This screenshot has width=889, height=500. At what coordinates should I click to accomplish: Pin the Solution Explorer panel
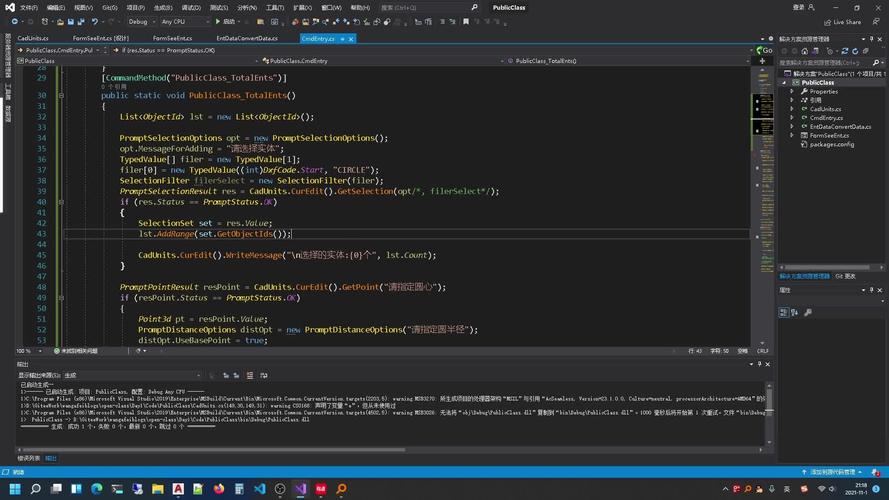871,39
